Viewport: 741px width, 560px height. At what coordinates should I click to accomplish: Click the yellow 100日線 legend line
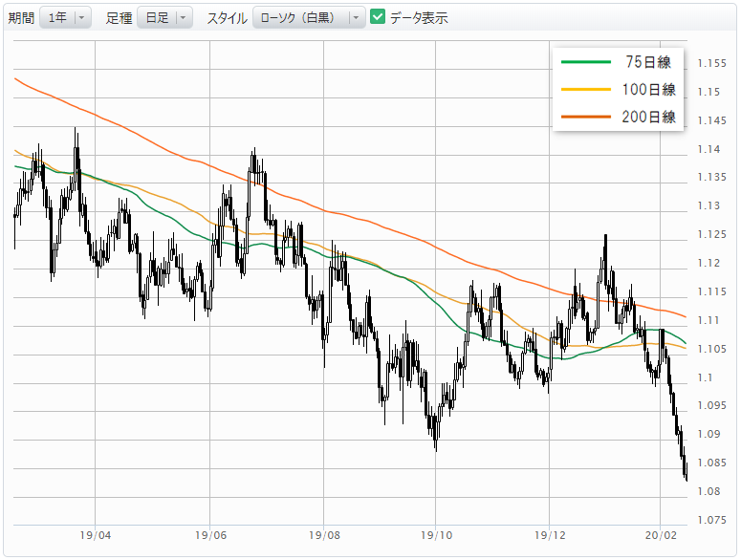[x=585, y=89]
